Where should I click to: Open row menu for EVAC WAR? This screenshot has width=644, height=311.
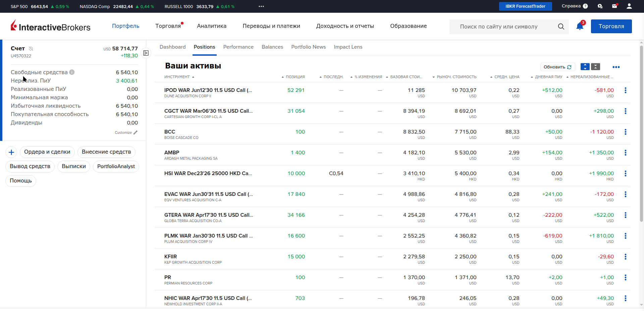626,194
